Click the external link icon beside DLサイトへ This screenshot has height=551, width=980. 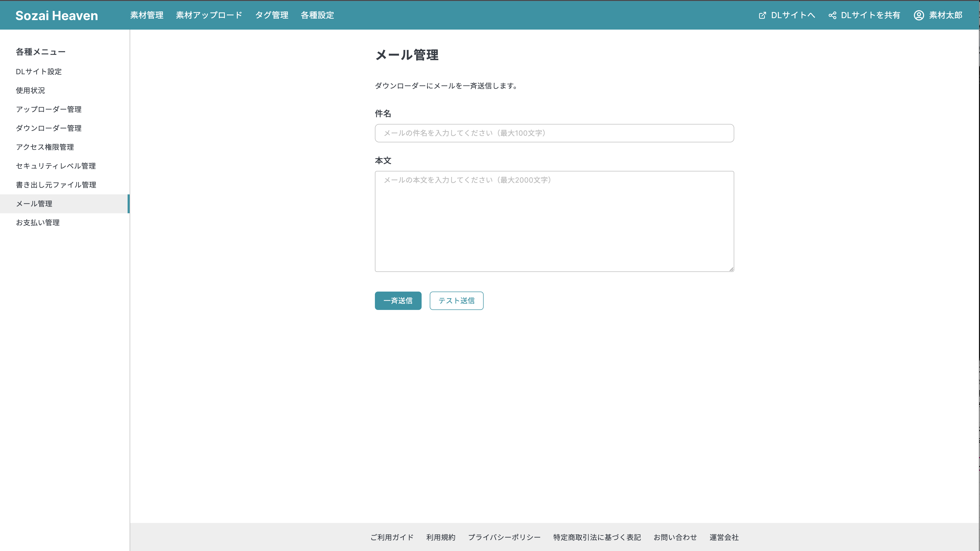[x=762, y=15]
